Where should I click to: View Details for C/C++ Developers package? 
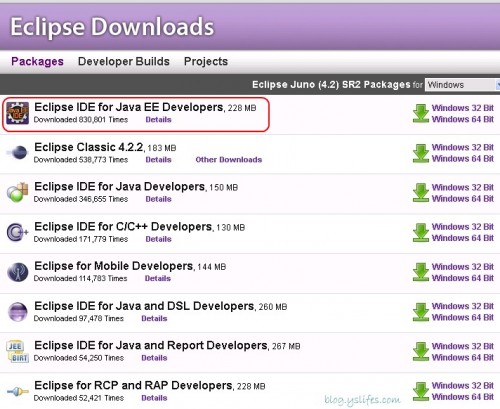(x=158, y=239)
